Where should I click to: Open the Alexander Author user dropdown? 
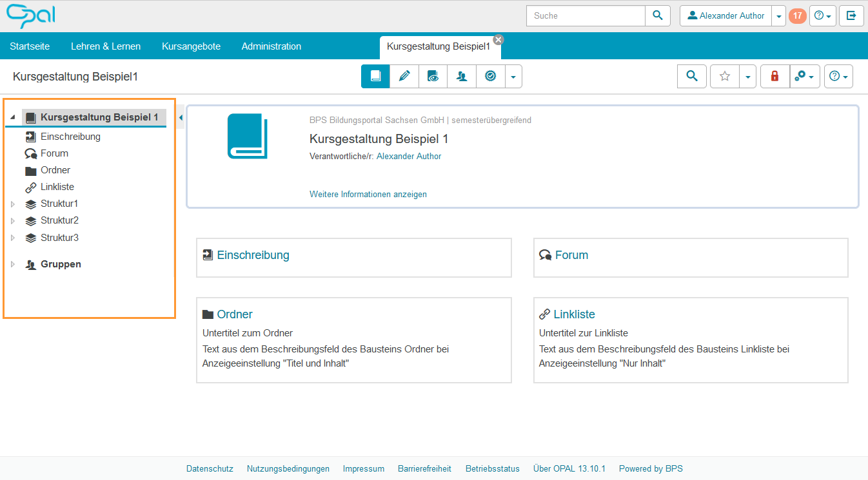point(779,16)
